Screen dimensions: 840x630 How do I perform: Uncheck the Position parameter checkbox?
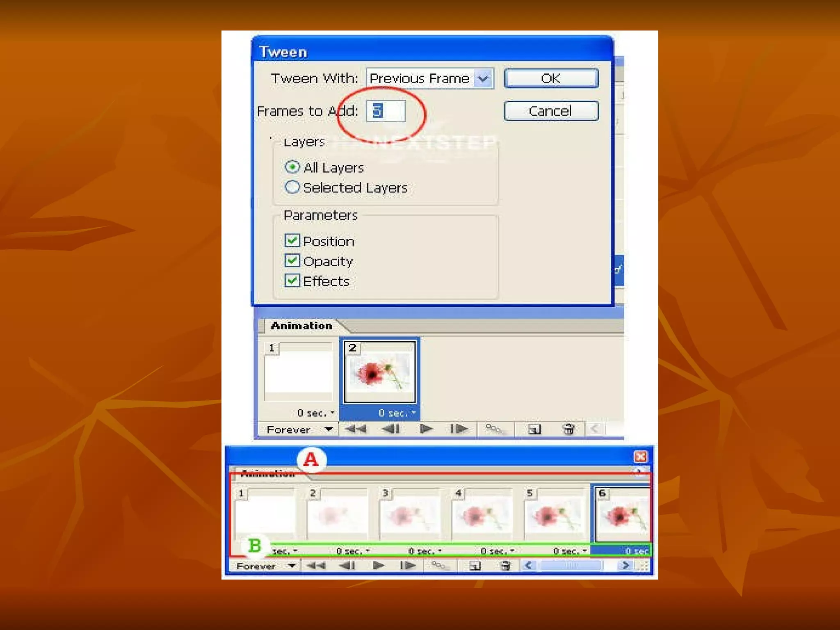pyautogui.click(x=292, y=241)
